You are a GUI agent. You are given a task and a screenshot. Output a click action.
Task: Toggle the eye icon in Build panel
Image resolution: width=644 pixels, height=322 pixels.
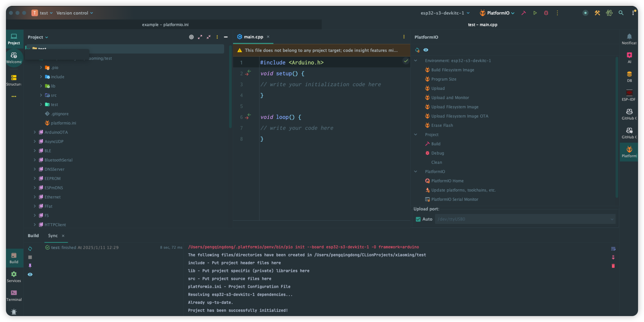(30, 274)
